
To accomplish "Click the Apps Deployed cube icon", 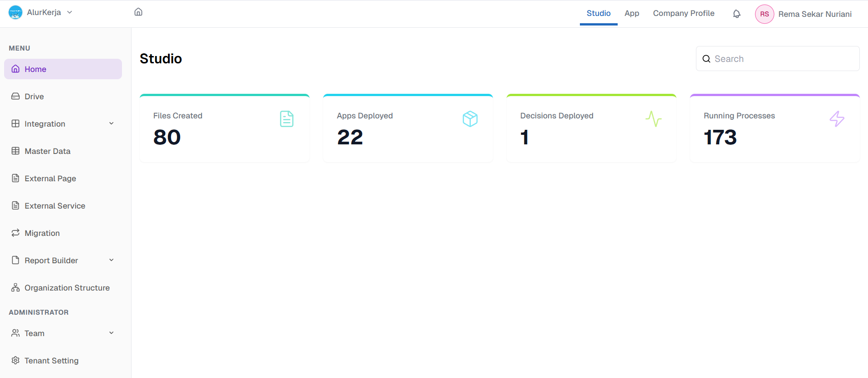I will coord(470,119).
